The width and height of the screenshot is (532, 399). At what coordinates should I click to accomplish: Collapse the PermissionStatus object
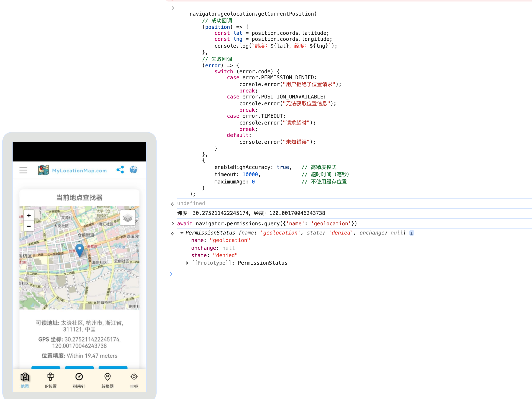point(182,233)
